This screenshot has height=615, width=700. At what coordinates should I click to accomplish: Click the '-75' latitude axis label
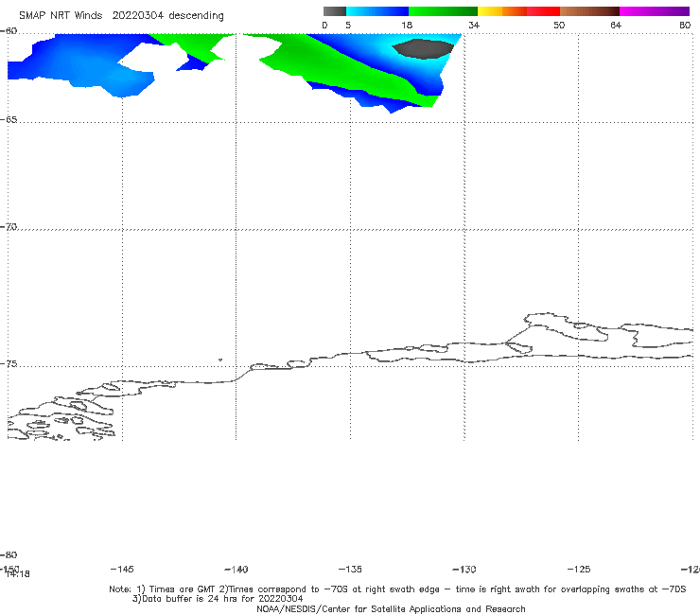(x=9, y=364)
